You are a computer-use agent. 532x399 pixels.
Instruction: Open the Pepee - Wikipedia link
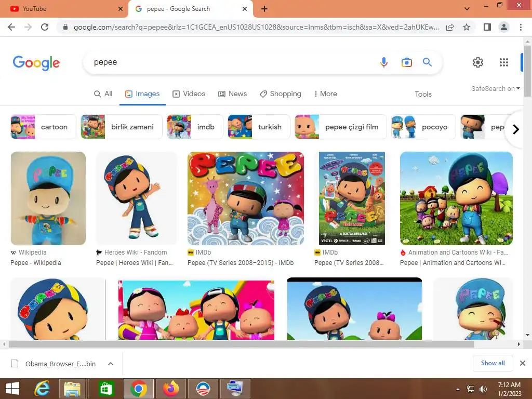pos(36,263)
